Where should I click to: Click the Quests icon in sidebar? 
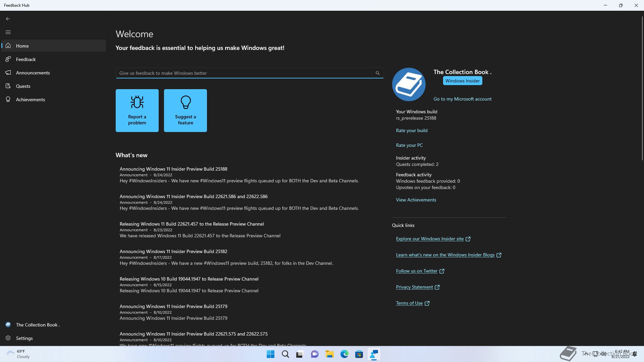[x=8, y=86]
